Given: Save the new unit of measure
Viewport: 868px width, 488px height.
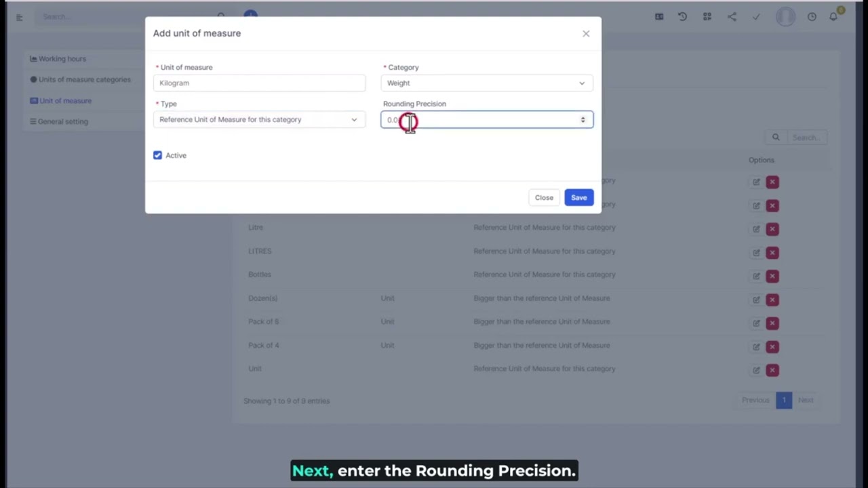Looking at the screenshot, I should 578,197.
